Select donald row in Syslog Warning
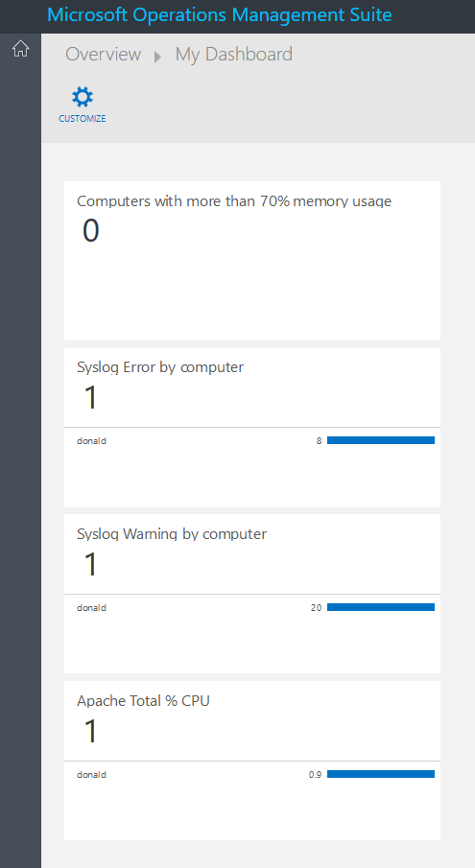Viewport: 475px width, 868px height. pos(252,607)
